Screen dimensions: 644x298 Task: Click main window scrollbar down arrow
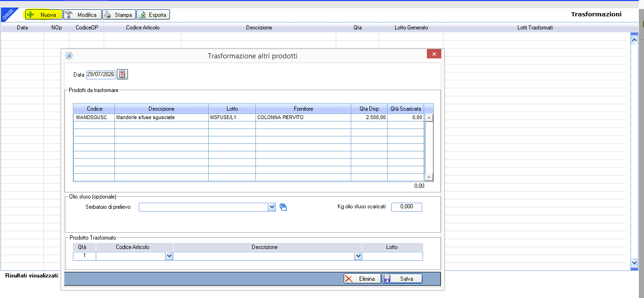pyautogui.click(x=634, y=263)
